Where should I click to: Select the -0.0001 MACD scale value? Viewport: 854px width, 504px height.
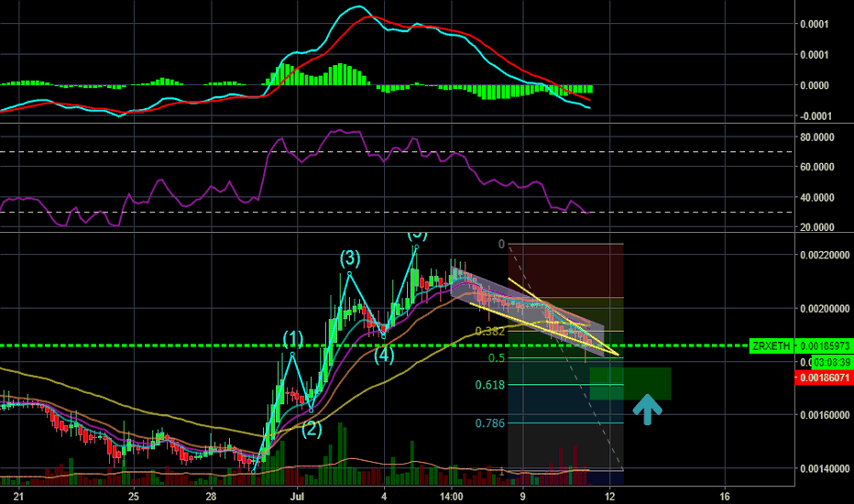coord(815,116)
